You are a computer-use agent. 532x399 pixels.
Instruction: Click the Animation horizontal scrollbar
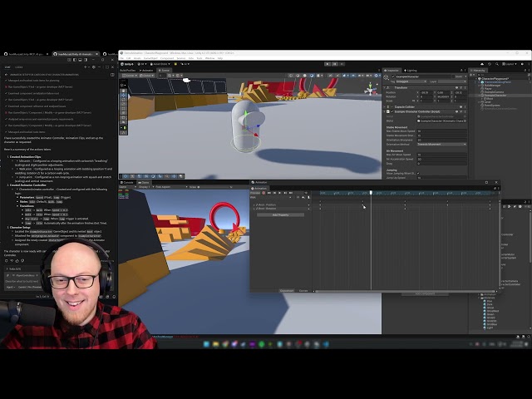pos(406,291)
